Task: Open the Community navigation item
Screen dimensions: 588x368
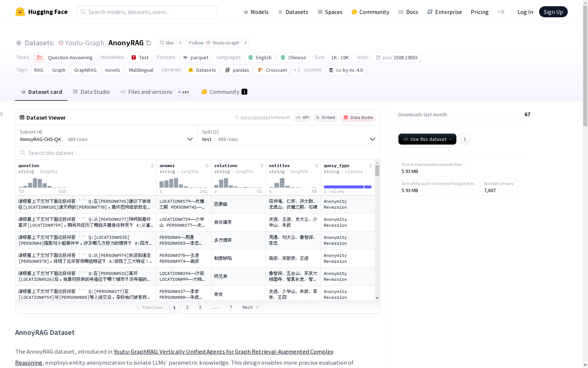Action: click(370, 12)
